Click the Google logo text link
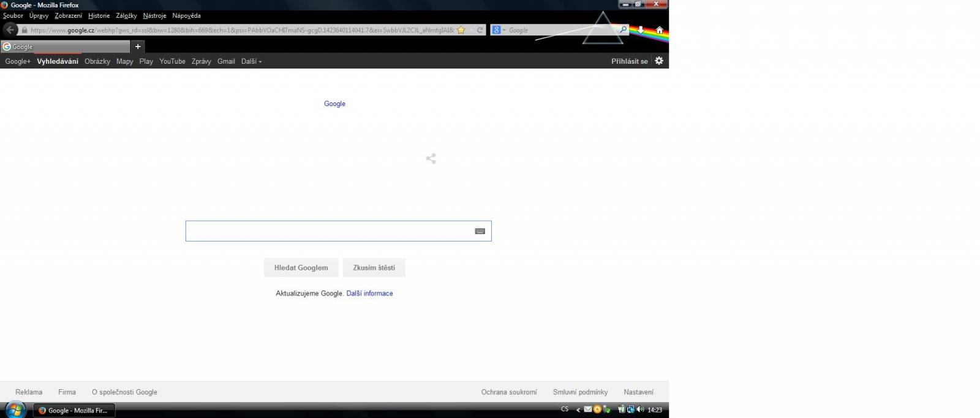The width and height of the screenshot is (980, 418). (334, 104)
